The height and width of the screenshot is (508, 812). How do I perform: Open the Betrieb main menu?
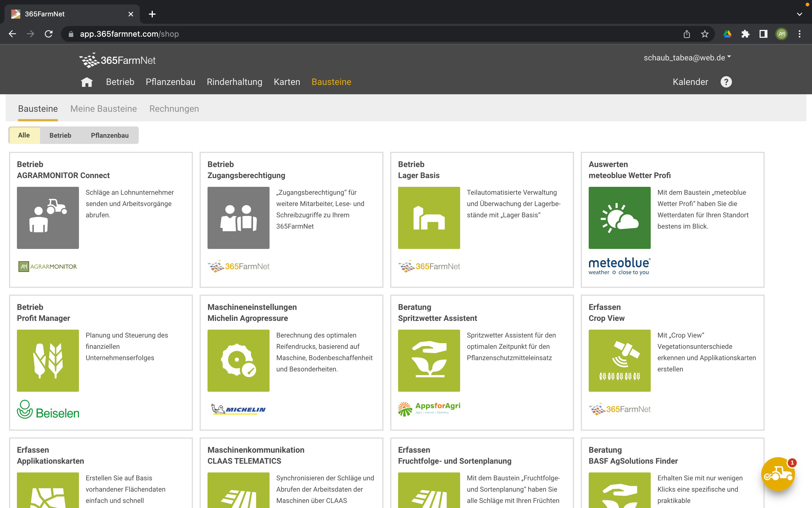click(120, 82)
